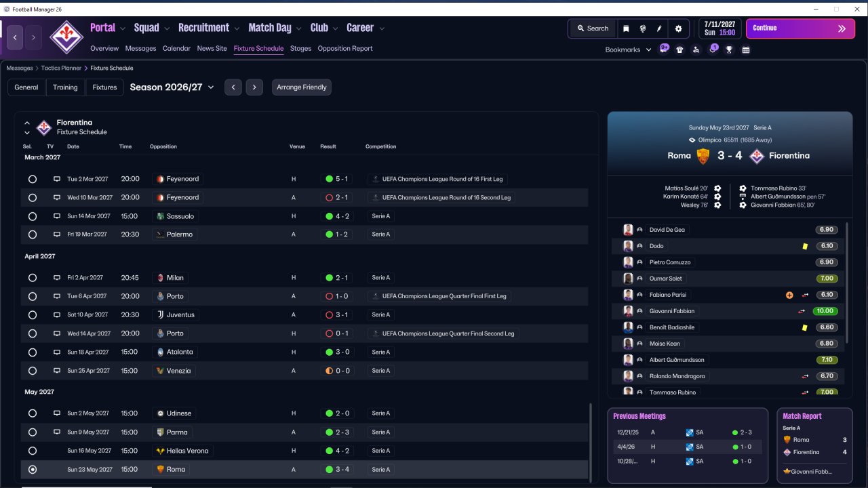Image resolution: width=868 pixels, height=488 pixels.
Task: Open the Bookmarks dropdown
Action: tap(629, 49)
